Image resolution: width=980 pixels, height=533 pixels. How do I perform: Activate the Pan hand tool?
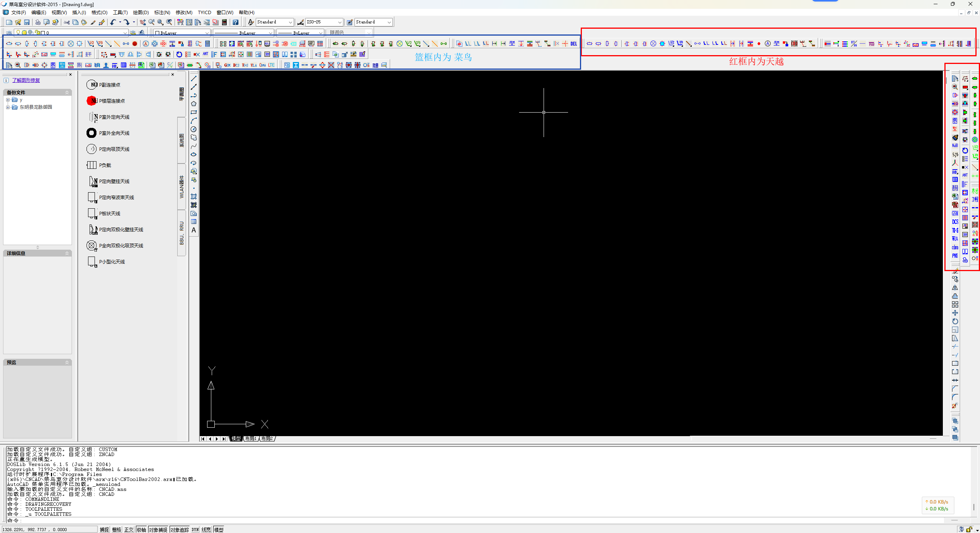coord(143,22)
